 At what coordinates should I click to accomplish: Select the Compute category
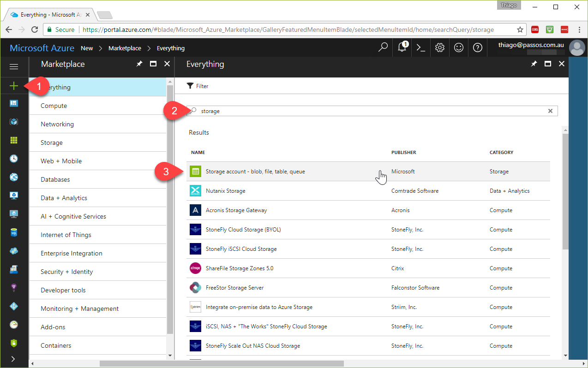tap(98, 106)
